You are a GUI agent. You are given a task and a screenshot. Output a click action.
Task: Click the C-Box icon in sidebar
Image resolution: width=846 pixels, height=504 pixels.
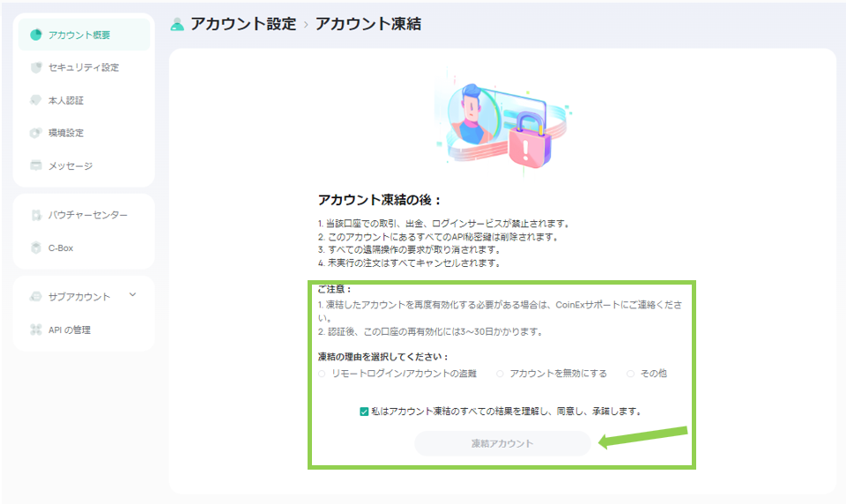[36, 248]
